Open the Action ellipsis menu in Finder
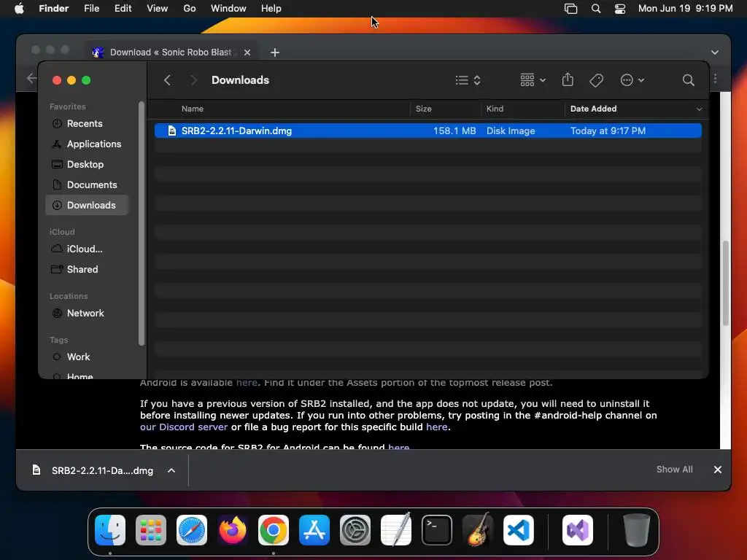The width and height of the screenshot is (747, 560). 632,80
